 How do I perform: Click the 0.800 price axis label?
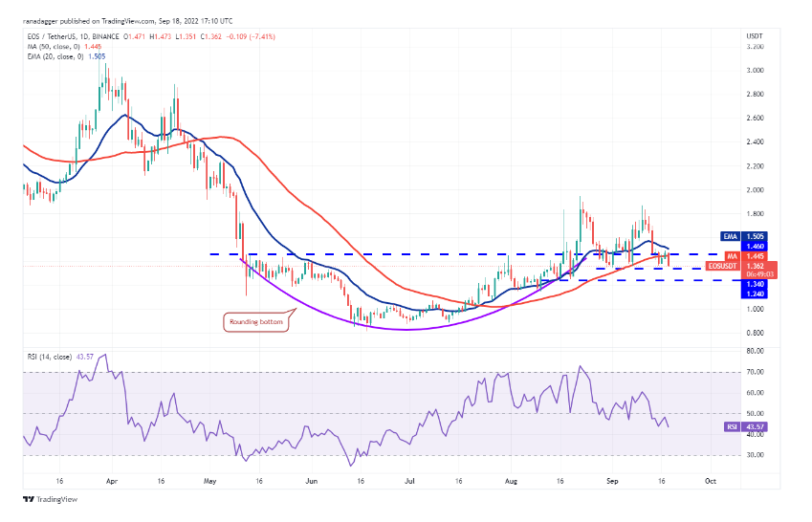click(755, 333)
